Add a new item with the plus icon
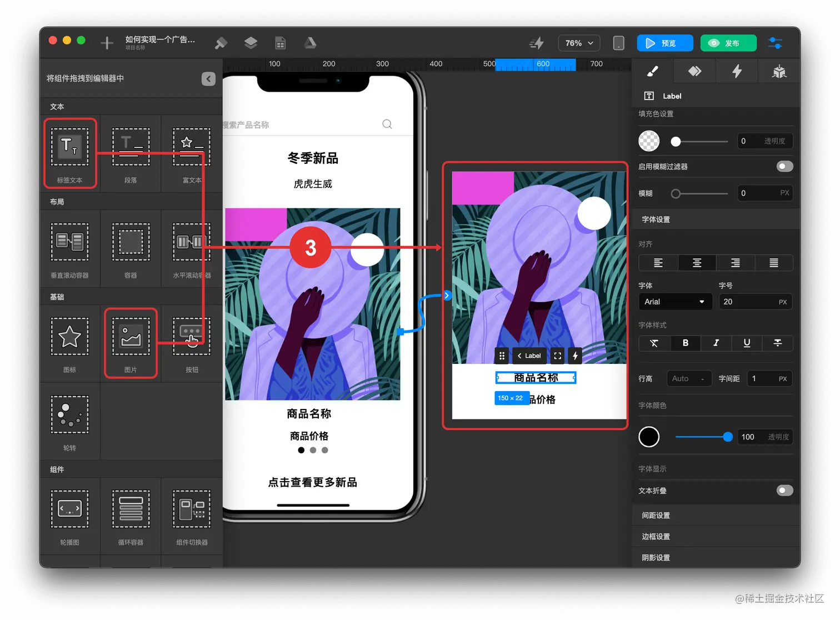 coord(107,43)
